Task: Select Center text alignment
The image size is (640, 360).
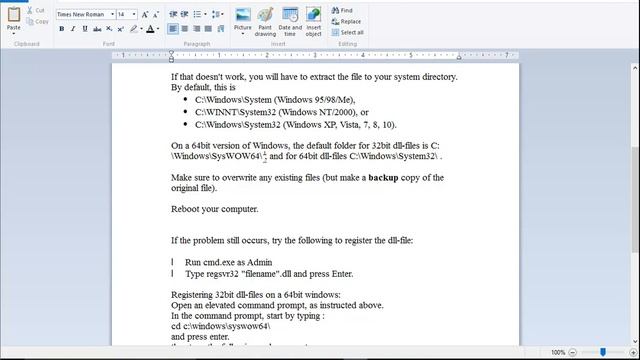Action: point(185,29)
